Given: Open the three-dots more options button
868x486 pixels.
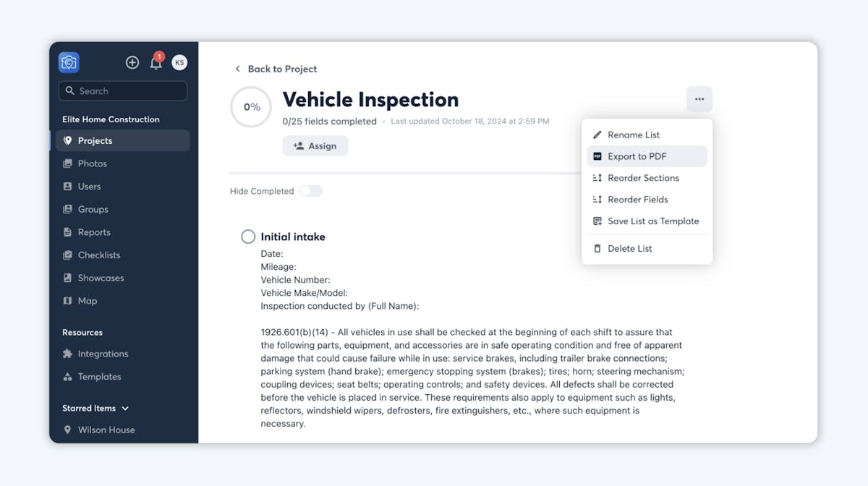Looking at the screenshot, I should 699,99.
